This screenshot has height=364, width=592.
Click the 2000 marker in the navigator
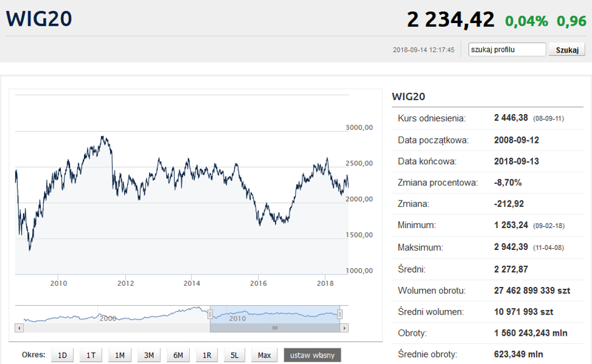pyautogui.click(x=108, y=319)
